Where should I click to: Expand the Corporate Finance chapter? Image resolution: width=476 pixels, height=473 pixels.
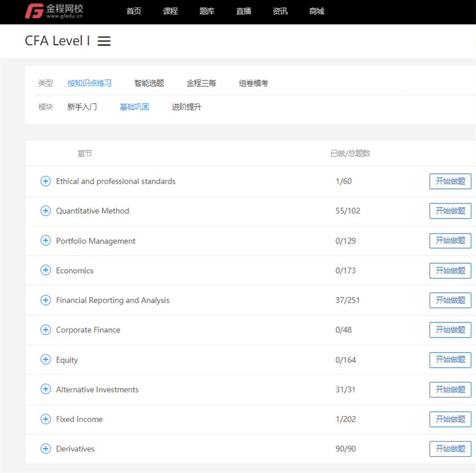[46, 329]
